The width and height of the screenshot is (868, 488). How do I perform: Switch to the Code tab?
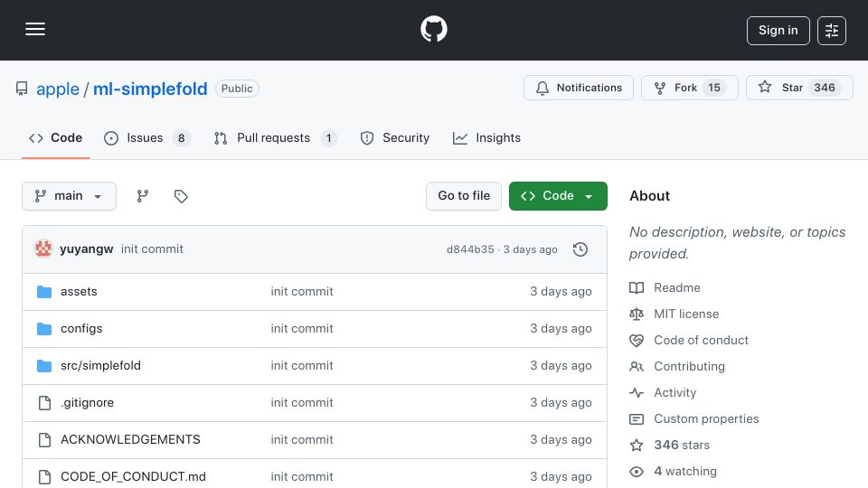[x=55, y=137]
